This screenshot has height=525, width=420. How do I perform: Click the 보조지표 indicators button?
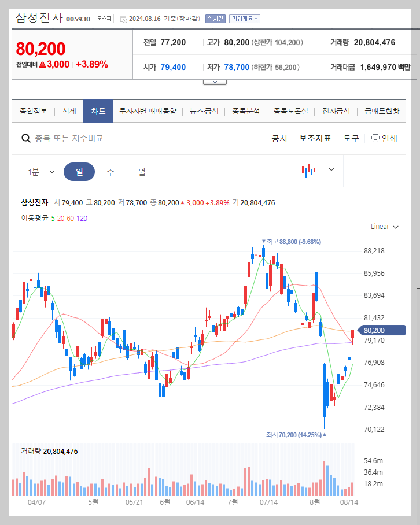pos(315,138)
